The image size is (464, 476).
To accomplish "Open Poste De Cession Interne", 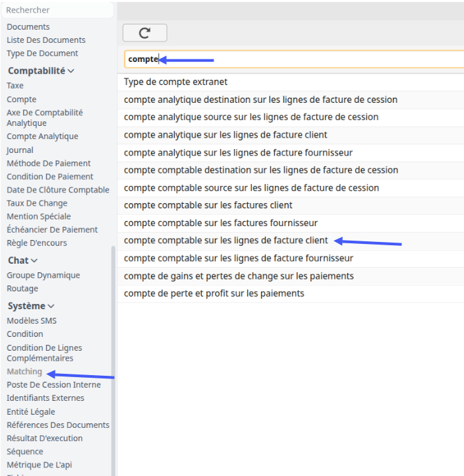I will pos(53,385).
